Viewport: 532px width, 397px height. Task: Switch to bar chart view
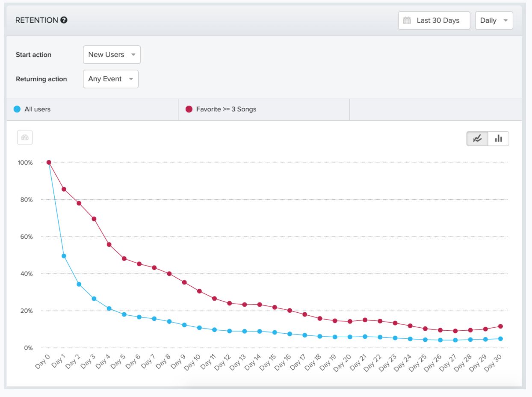point(498,139)
